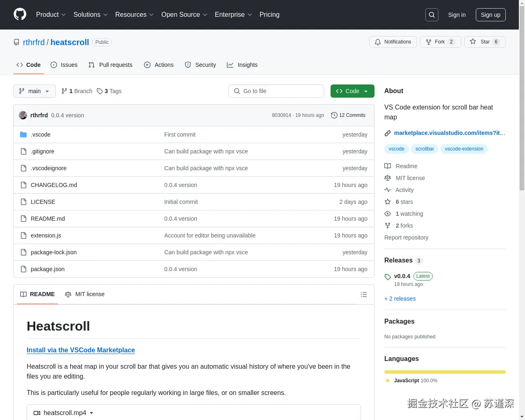Click the JavaScript language color bar
Image resolution: width=525 pixels, height=420 pixels.
[445, 372]
